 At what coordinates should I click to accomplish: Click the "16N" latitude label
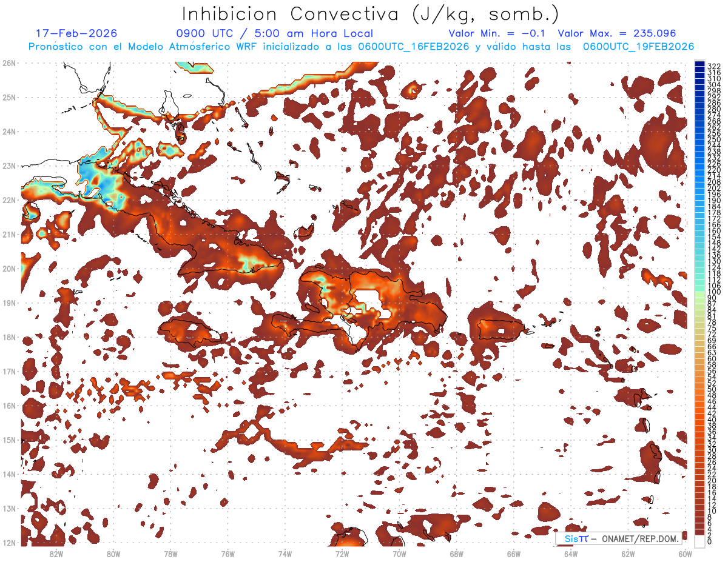coord(9,406)
